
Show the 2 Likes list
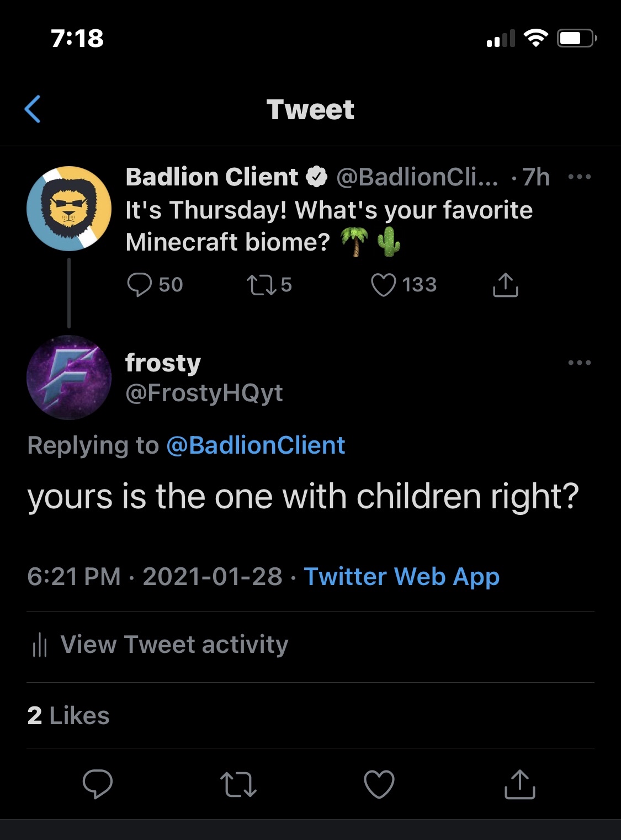pyautogui.click(x=68, y=715)
